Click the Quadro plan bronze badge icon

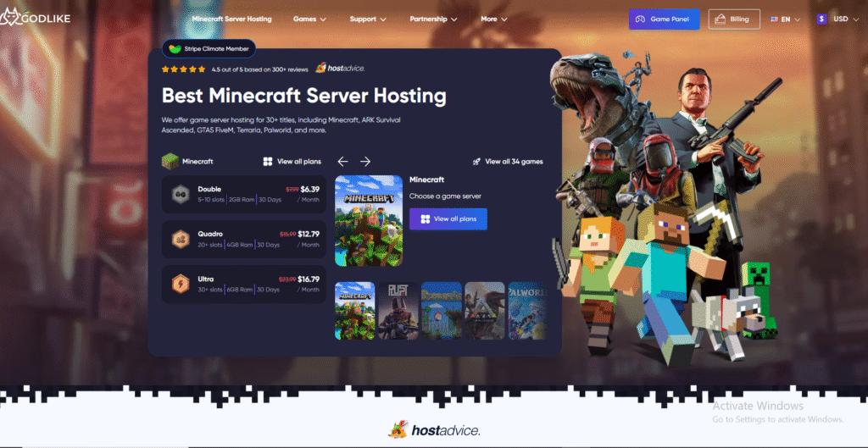click(x=180, y=239)
